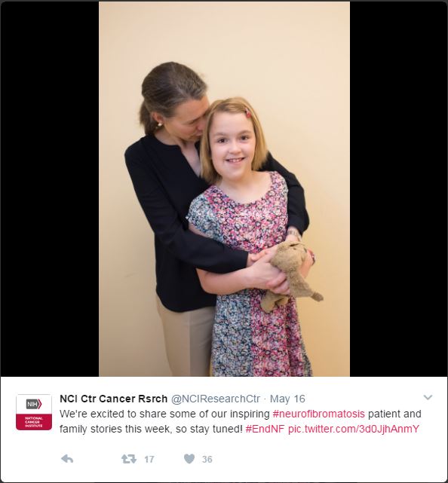Open the NCI Ctr Cancer Rsrch profile name
The width and height of the screenshot is (448, 483).
pos(113,399)
